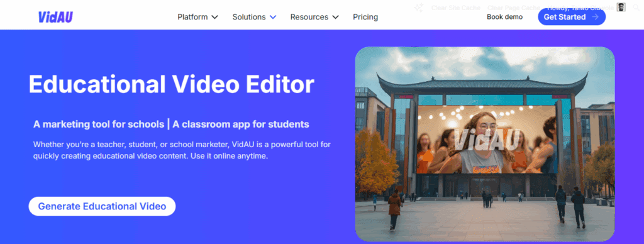
Task: Click the user avatar in admin bar
Action: tap(621, 7)
